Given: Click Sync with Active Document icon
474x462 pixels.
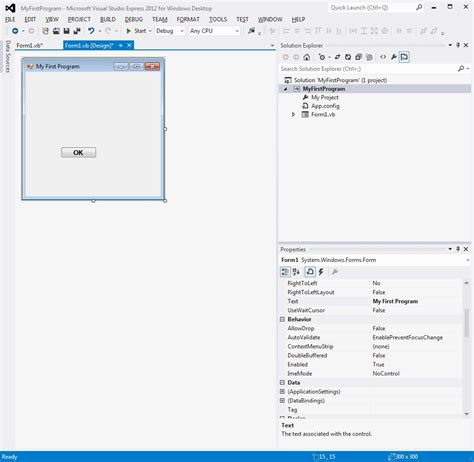Looking at the screenshot, I should point(337,57).
